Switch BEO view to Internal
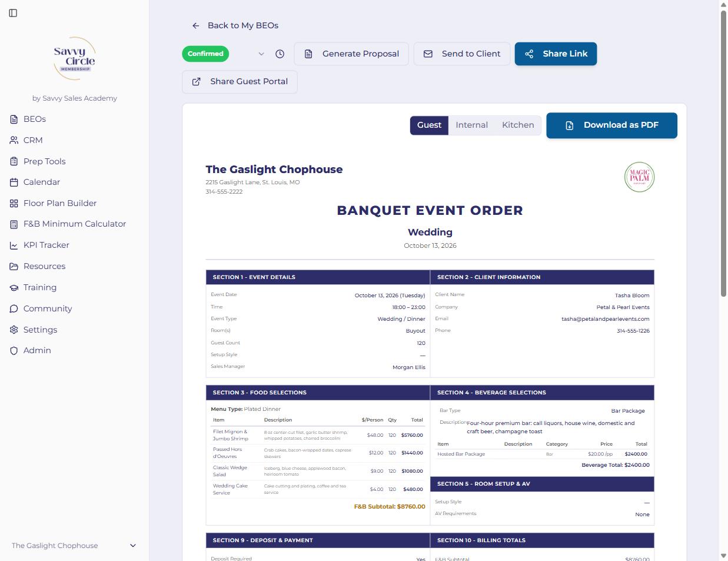This screenshot has width=728, height=561. [471, 125]
